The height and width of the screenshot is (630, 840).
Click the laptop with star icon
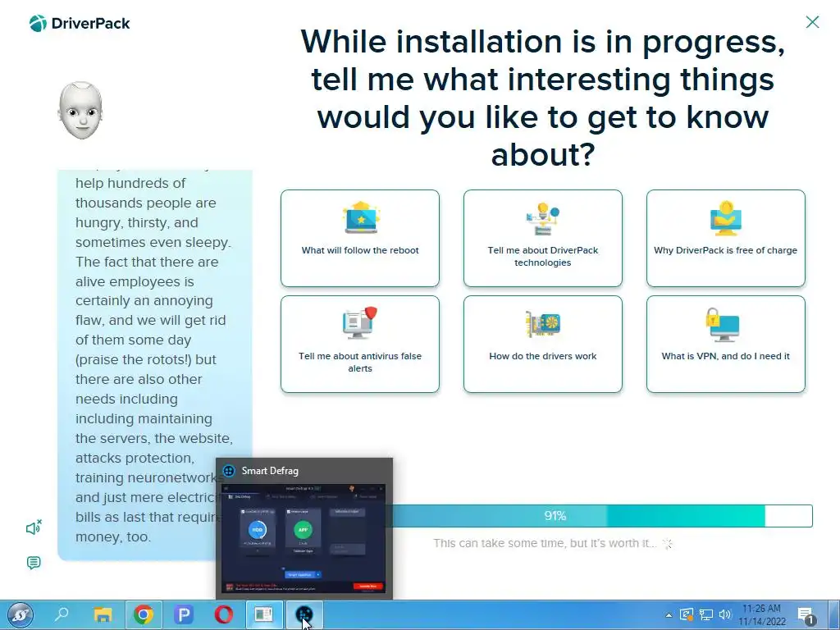click(361, 217)
